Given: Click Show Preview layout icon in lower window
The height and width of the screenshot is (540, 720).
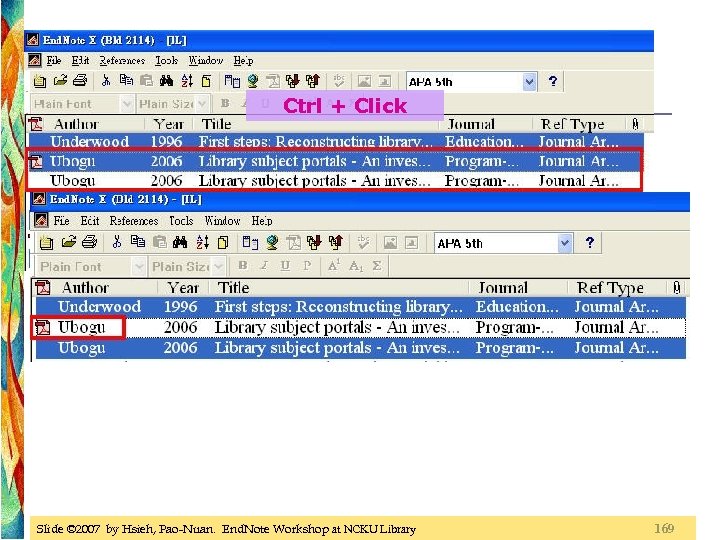Looking at the screenshot, I should click(x=250, y=242).
